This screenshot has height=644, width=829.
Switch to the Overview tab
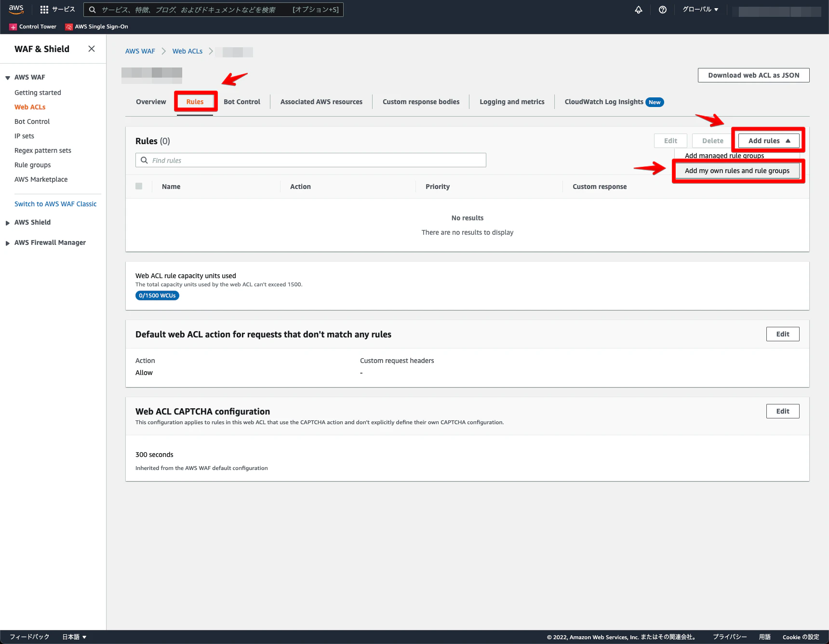tap(151, 102)
